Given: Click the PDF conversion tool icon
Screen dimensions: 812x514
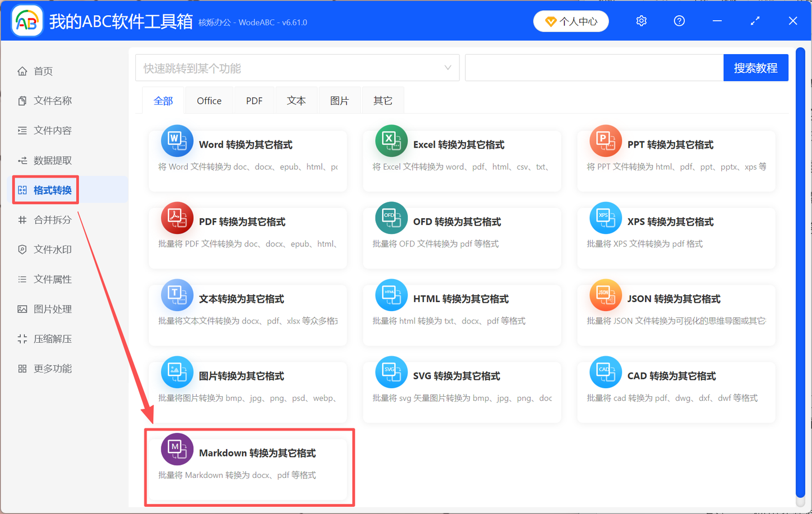Looking at the screenshot, I should coord(177,218).
